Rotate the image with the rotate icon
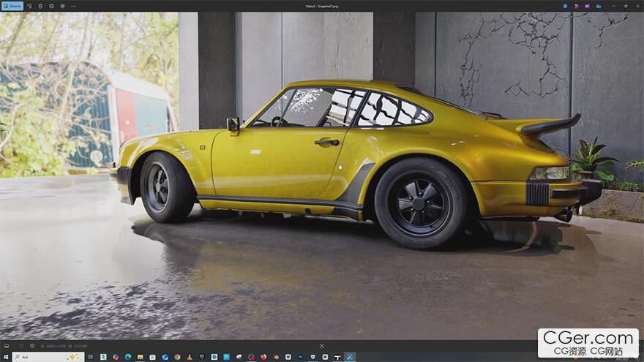This screenshot has width=644, height=362. (29, 6)
